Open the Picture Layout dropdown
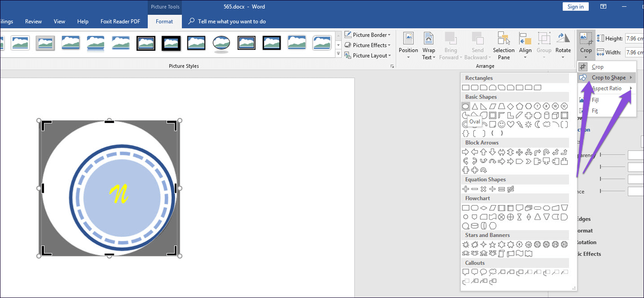 coord(368,55)
